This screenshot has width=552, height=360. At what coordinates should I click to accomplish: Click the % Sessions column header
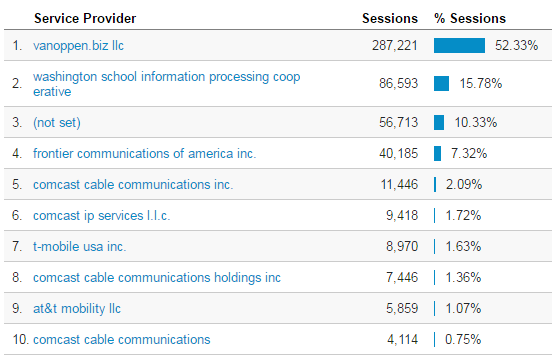(470, 18)
